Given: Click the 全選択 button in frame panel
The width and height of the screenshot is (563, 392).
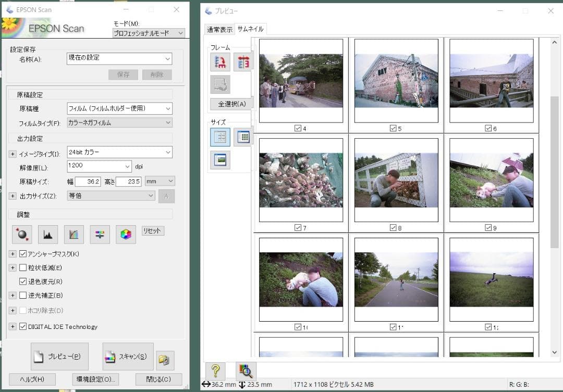Looking at the screenshot, I should [231, 104].
